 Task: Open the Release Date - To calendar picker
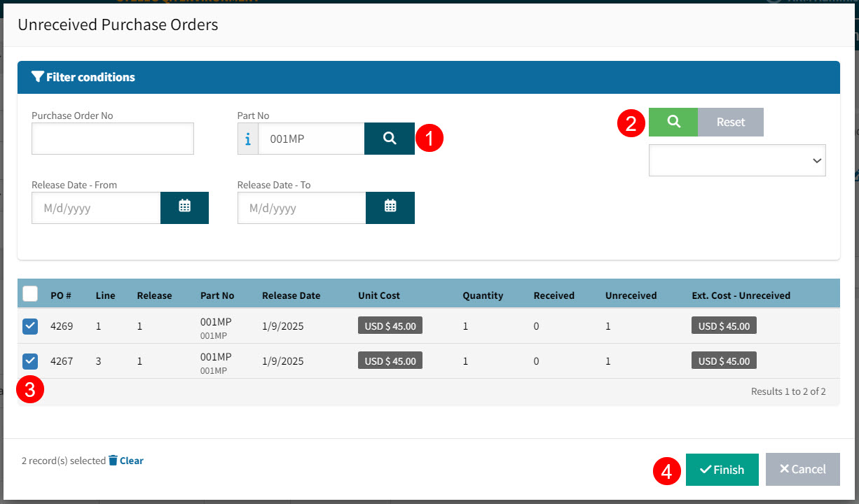coord(390,208)
